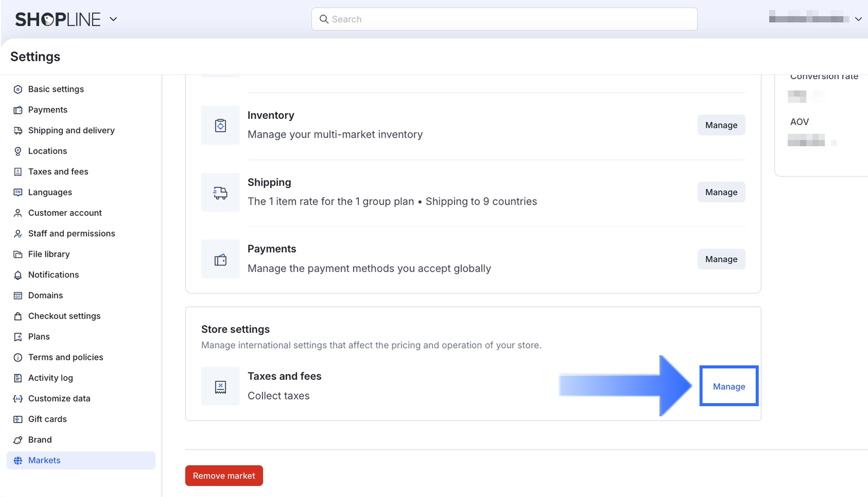The image size is (868, 497).
Task: Click Manage button for Inventory
Action: click(x=721, y=126)
